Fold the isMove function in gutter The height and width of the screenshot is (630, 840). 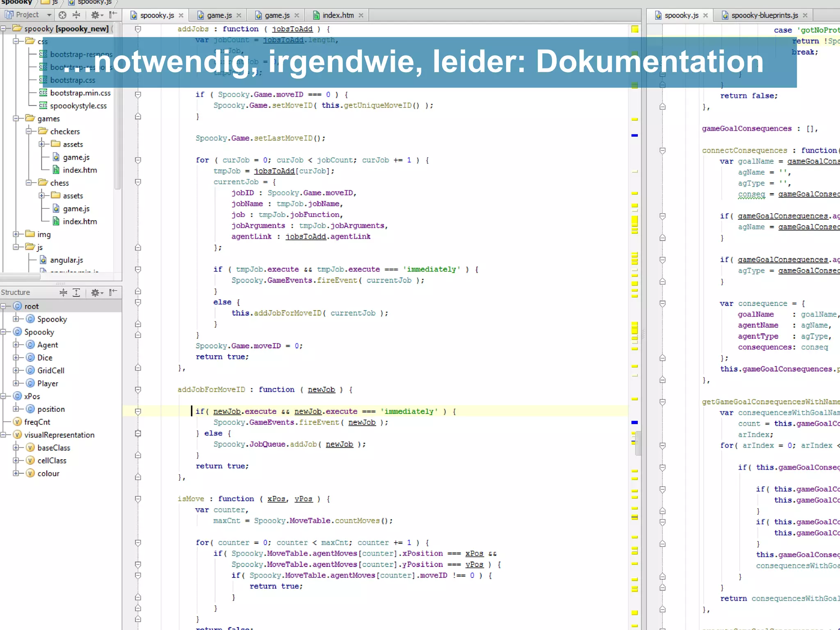138,499
